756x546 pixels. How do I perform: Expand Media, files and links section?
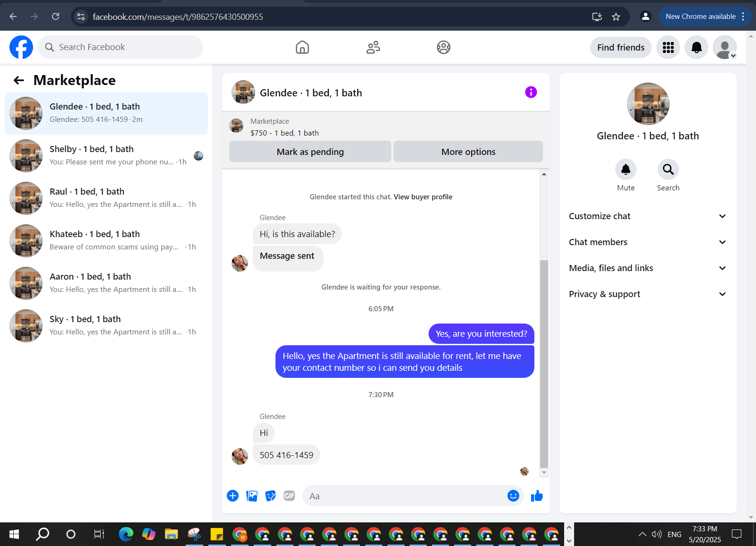coord(648,268)
